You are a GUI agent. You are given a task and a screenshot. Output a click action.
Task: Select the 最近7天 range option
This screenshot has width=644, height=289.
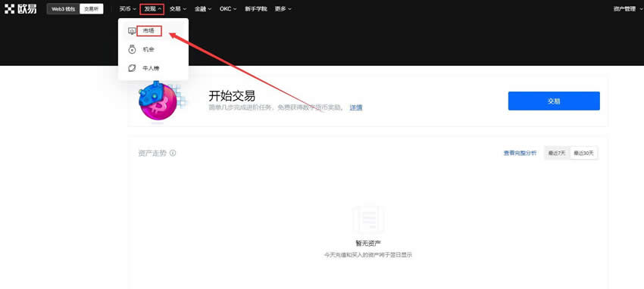[557, 153]
